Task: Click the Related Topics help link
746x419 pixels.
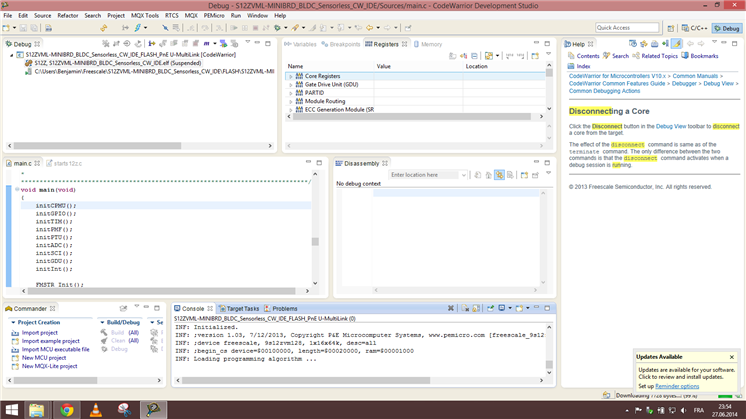Action: (x=659, y=56)
